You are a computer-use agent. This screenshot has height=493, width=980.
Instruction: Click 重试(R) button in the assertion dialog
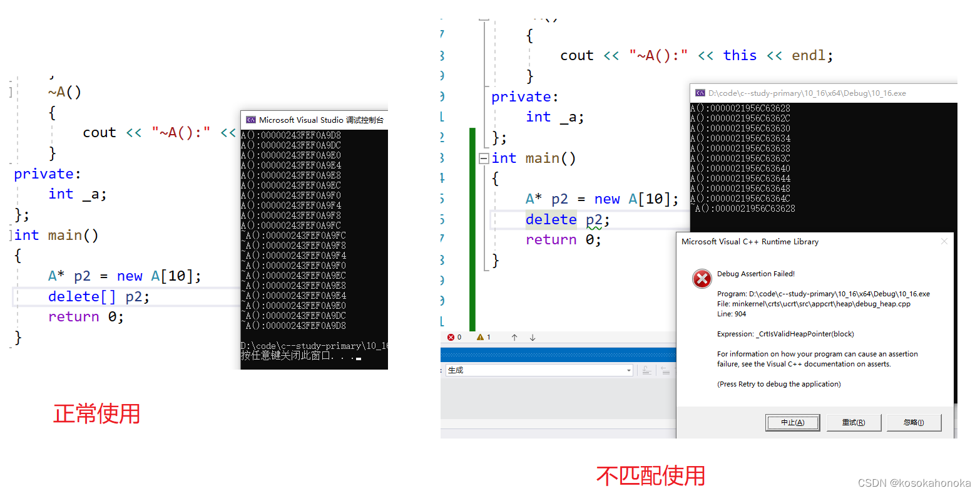point(854,422)
